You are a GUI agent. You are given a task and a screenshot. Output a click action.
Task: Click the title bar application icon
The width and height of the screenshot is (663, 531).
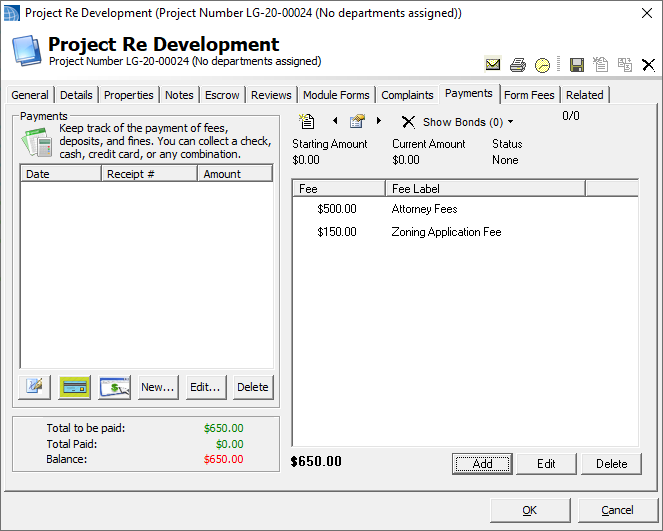(12, 13)
